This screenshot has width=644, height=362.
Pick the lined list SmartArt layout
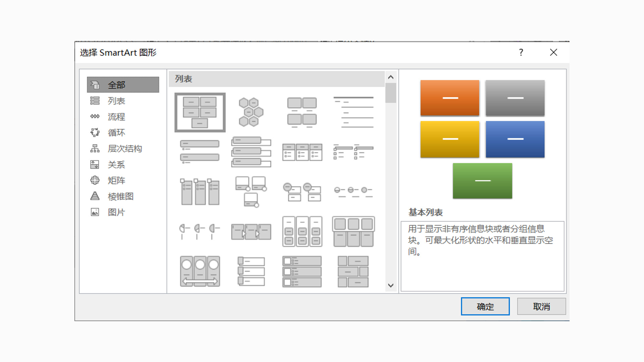click(353, 112)
